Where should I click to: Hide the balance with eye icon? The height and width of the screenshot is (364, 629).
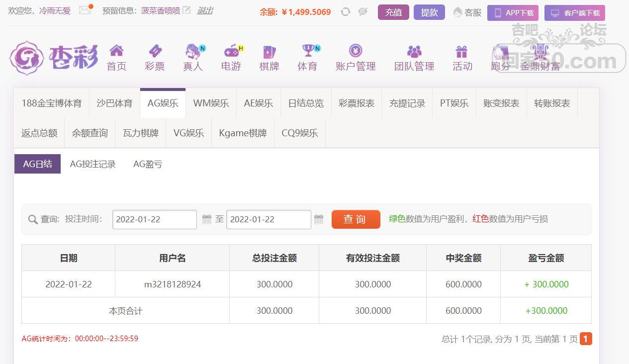tap(363, 12)
